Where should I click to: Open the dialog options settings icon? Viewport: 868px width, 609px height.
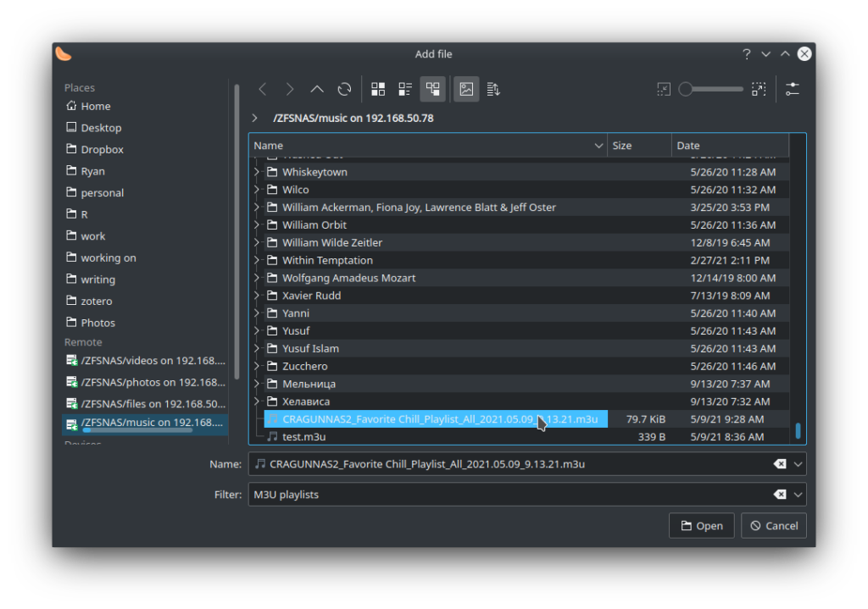[793, 89]
